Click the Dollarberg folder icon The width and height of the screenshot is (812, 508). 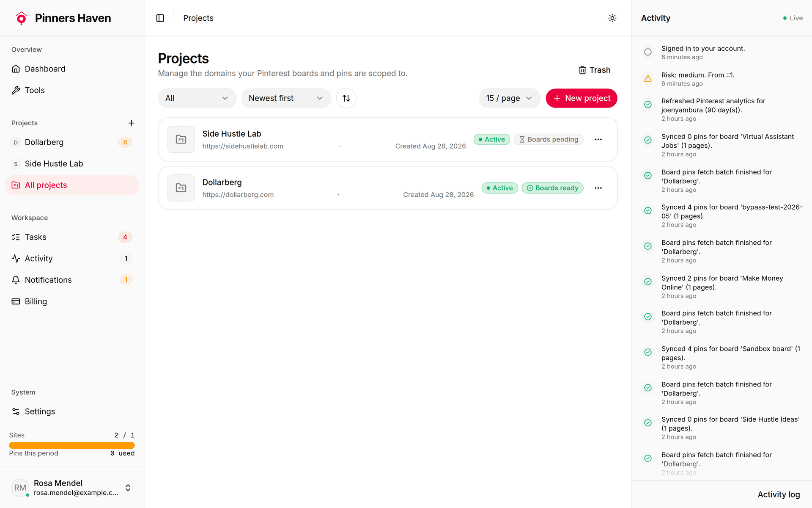(181, 188)
